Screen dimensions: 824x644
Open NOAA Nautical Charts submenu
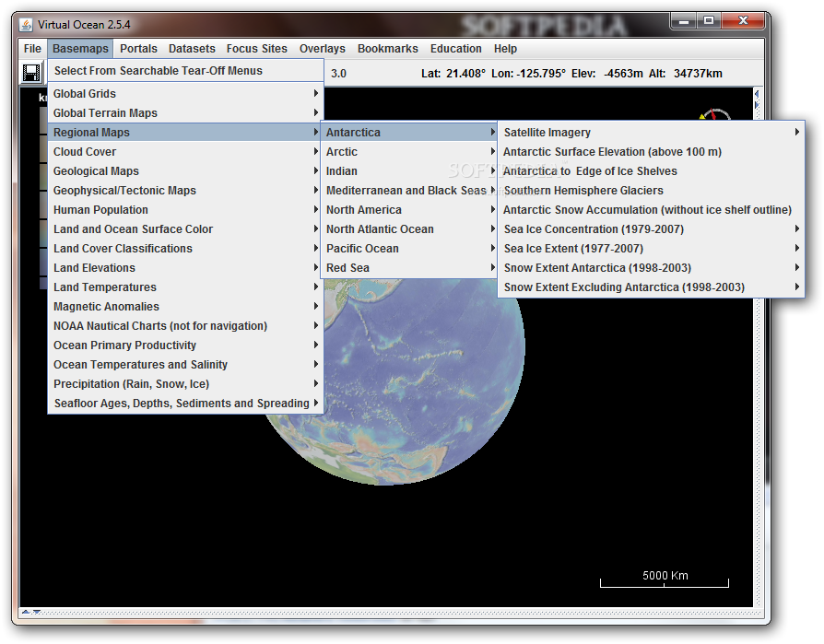pyautogui.click(x=185, y=325)
